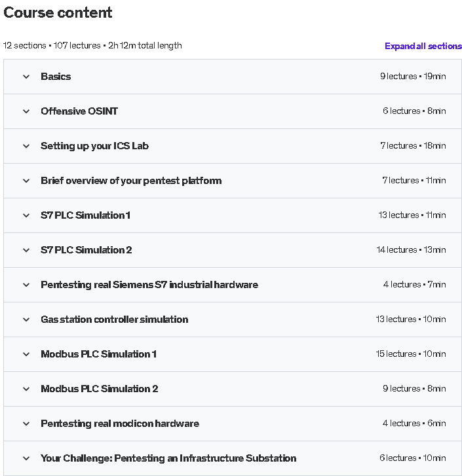
Task: Click the 9 lectures 19min label for Basics
Action: pyautogui.click(x=412, y=77)
